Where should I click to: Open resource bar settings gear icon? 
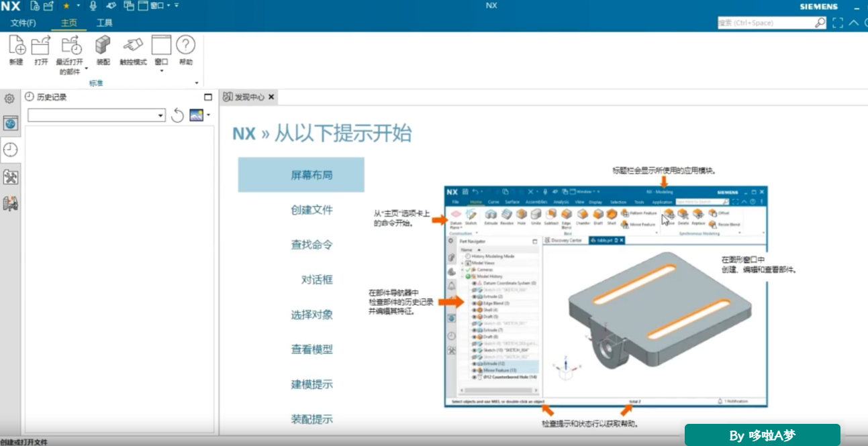coord(9,99)
